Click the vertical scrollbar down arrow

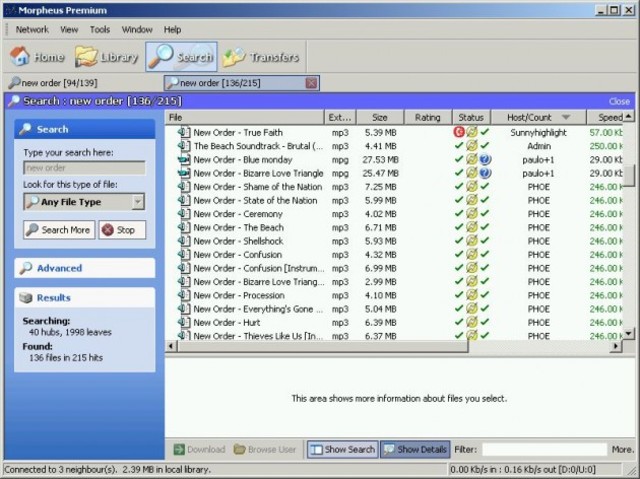pos(629,333)
